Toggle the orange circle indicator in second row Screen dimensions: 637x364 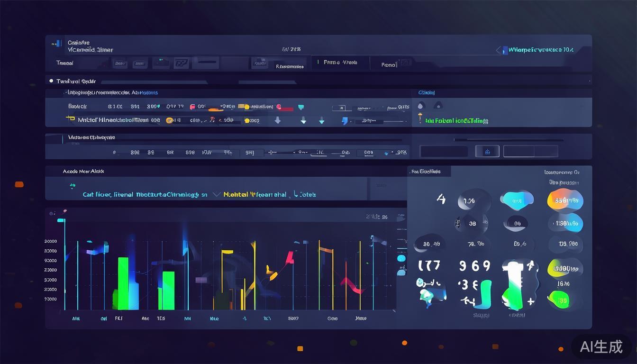pyautogui.click(x=169, y=120)
